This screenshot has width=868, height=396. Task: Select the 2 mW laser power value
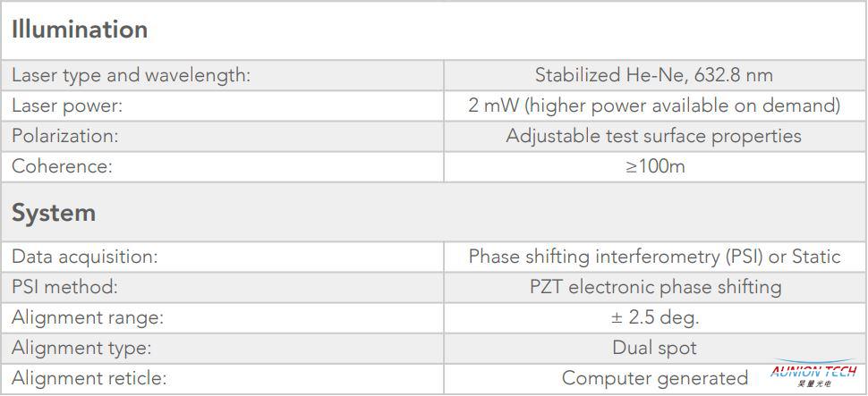click(x=654, y=105)
